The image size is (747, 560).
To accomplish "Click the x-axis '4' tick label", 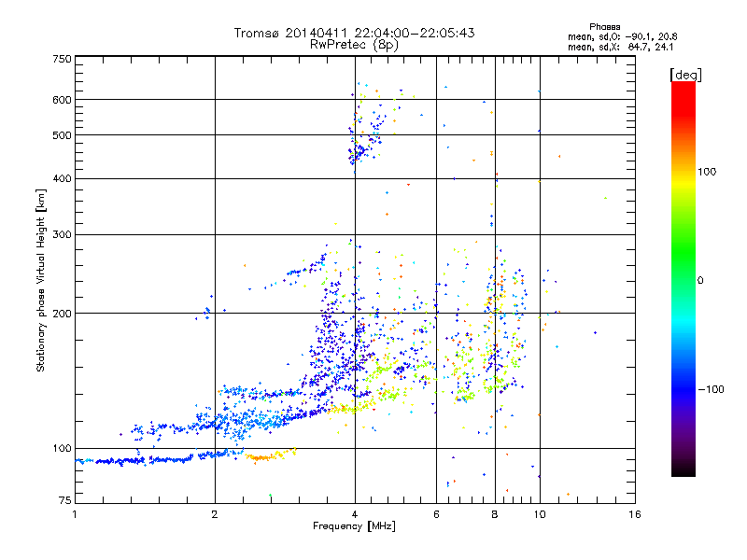I will (x=355, y=514).
